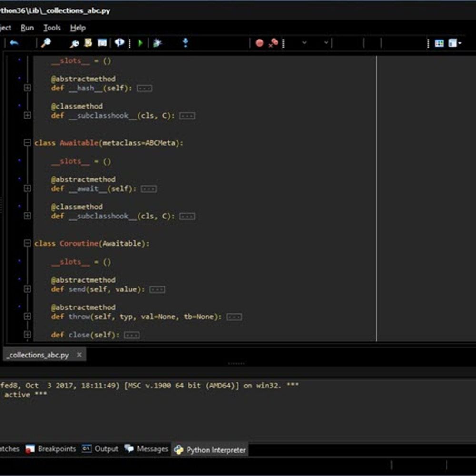476x476 pixels.
Task: Switch to the Output tab
Action: (x=100, y=449)
